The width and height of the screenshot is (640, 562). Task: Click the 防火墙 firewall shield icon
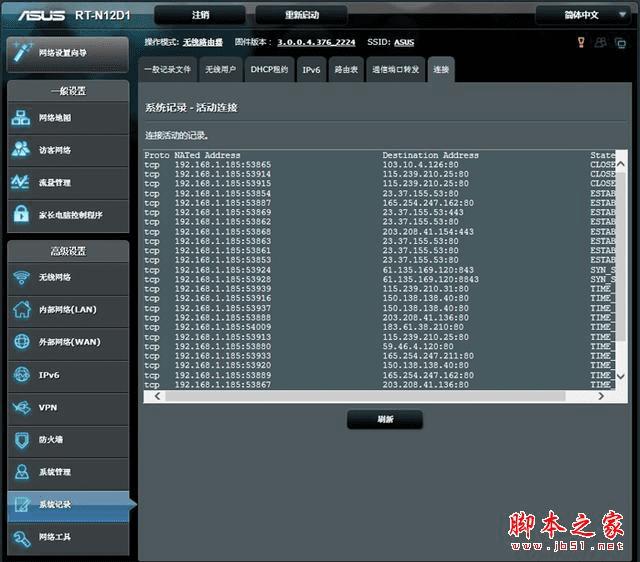[x=22, y=440]
